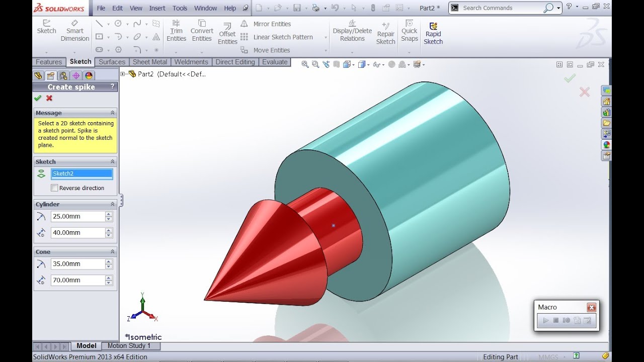The width and height of the screenshot is (644, 362).
Task: Click Zoom to Area in view toolbar
Action: tap(315, 64)
